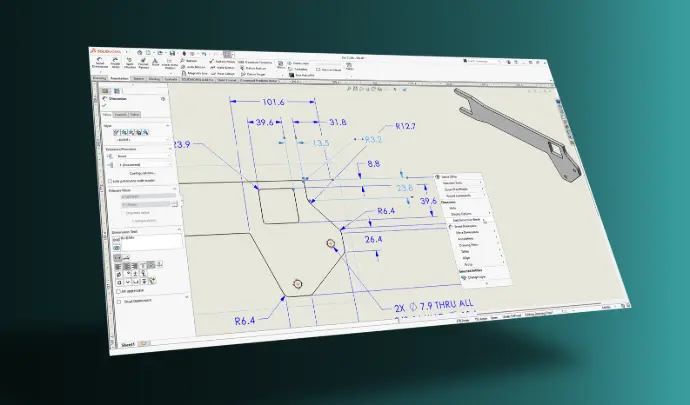
Task: Click inside the Dimension Text field
Action: click(152, 241)
